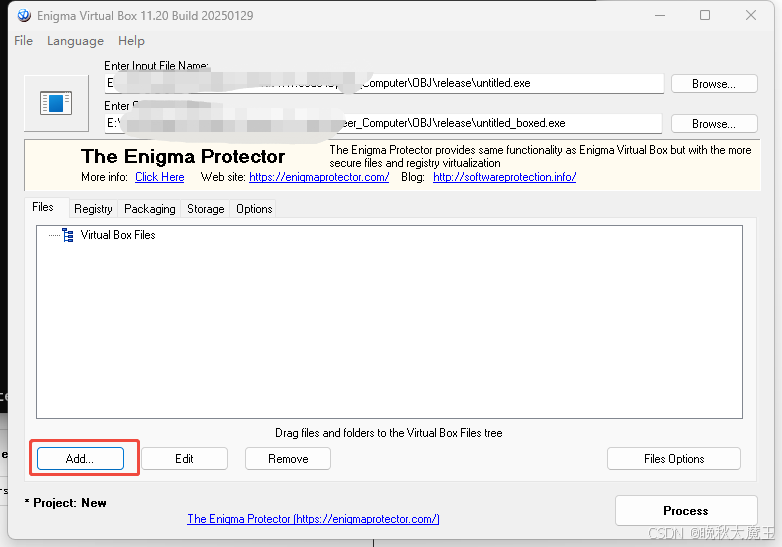782x547 pixels.
Task: Switch to the Files tab
Action: (x=43, y=207)
